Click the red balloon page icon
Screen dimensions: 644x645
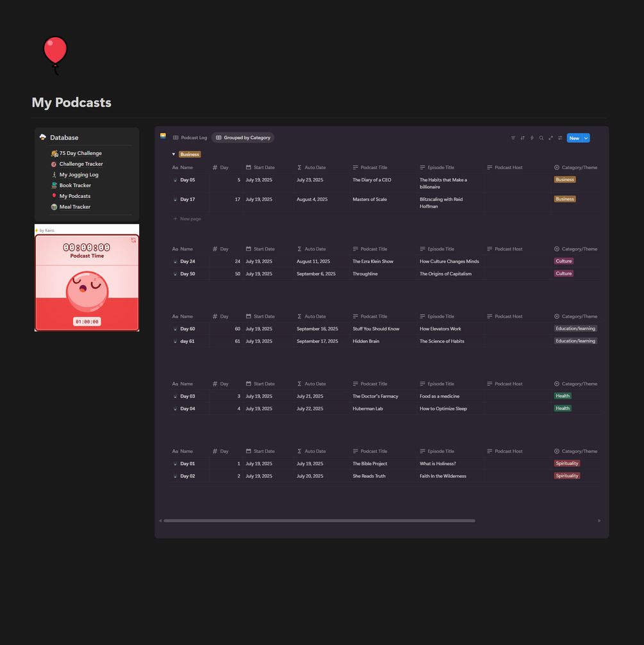tap(55, 55)
